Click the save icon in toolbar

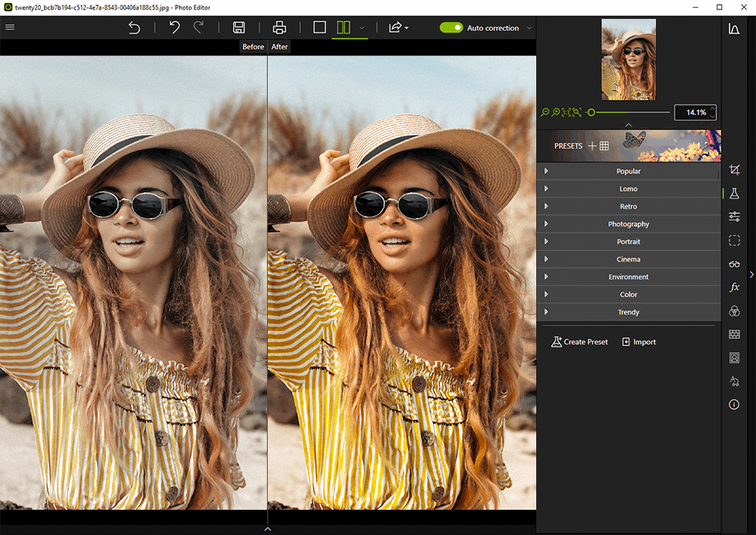pyautogui.click(x=239, y=28)
